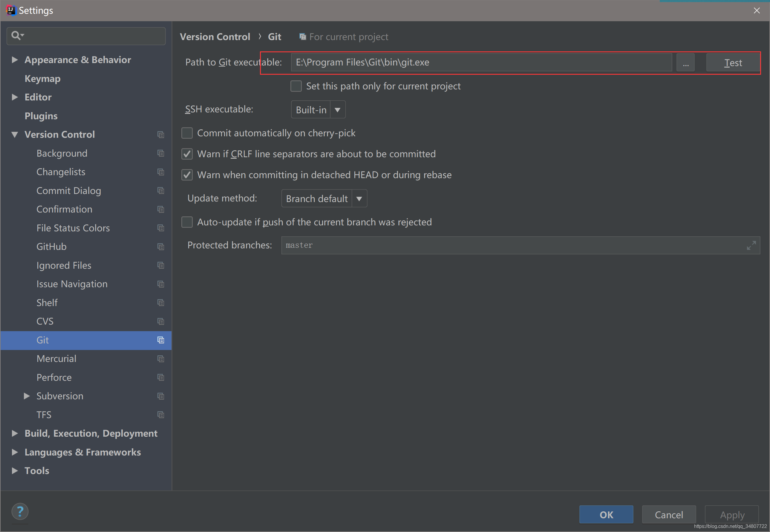Click the settings search input field
The height and width of the screenshot is (532, 770).
pos(86,36)
